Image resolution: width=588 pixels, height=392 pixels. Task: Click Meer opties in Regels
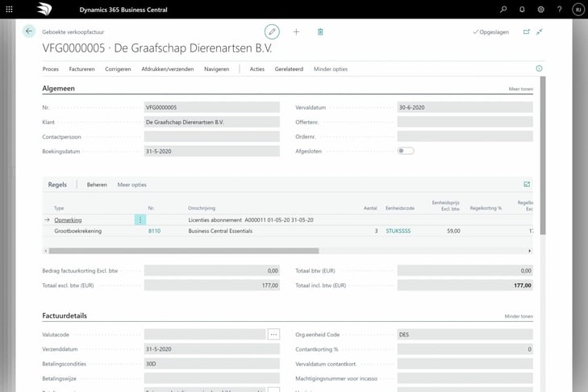pos(132,185)
